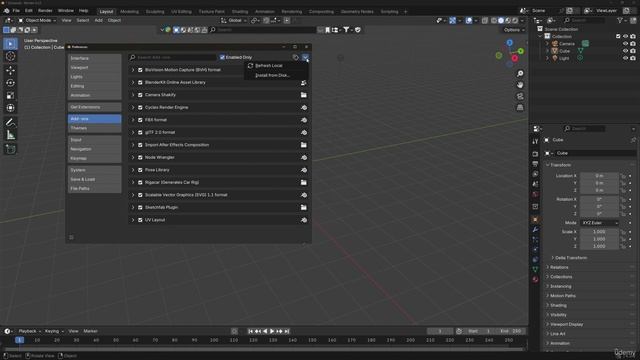This screenshot has height=360, width=640.
Task: Choose Install from Disk menu entry
Action: coord(272,76)
